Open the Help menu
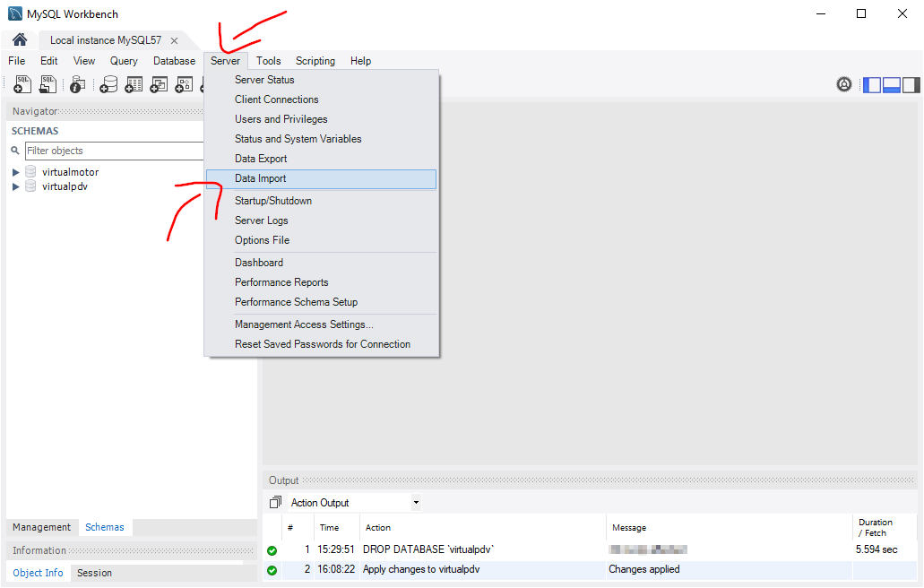This screenshot has height=588, width=924. [x=360, y=61]
